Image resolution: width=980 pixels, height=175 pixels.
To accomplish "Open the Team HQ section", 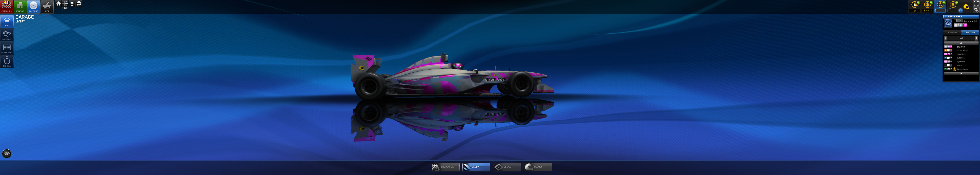I will [x=20, y=6].
